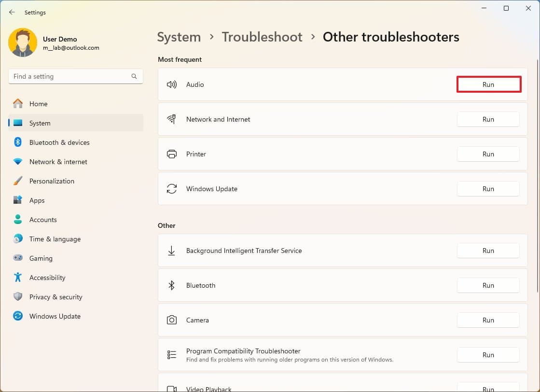The image size is (540, 392).
Task: Run the Windows Update troubleshooter
Action: click(x=488, y=189)
